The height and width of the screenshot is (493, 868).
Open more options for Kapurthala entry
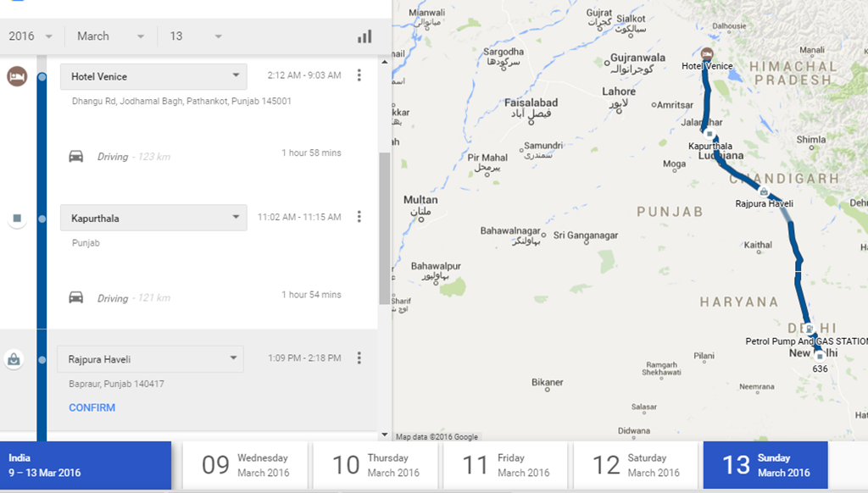[359, 217]
